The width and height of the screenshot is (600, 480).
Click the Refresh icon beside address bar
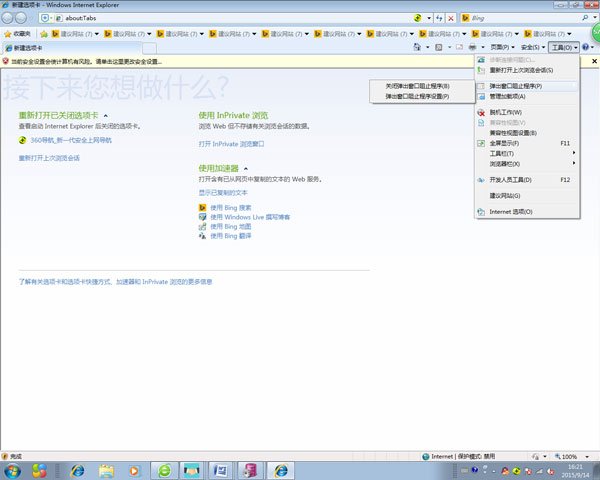[441, 18]
